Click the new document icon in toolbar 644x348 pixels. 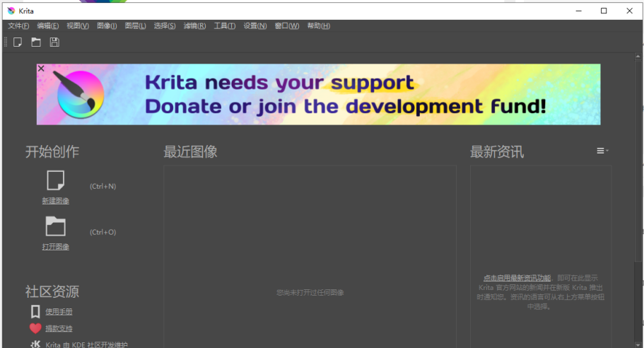click(x=18, y=42)
